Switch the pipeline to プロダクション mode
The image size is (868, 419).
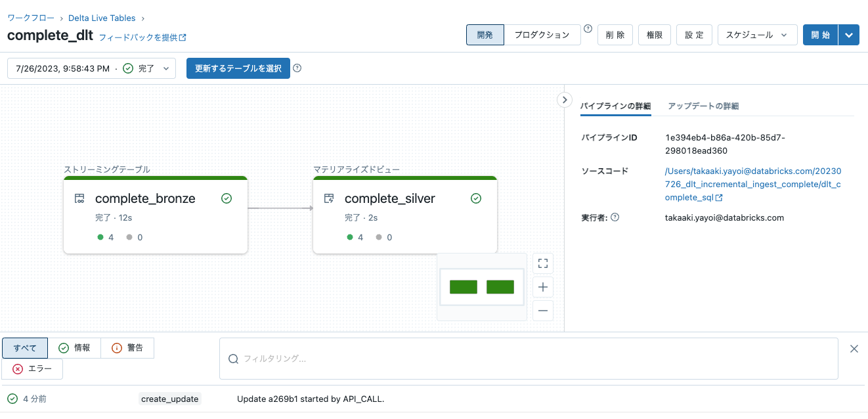(x=542, y=34)
